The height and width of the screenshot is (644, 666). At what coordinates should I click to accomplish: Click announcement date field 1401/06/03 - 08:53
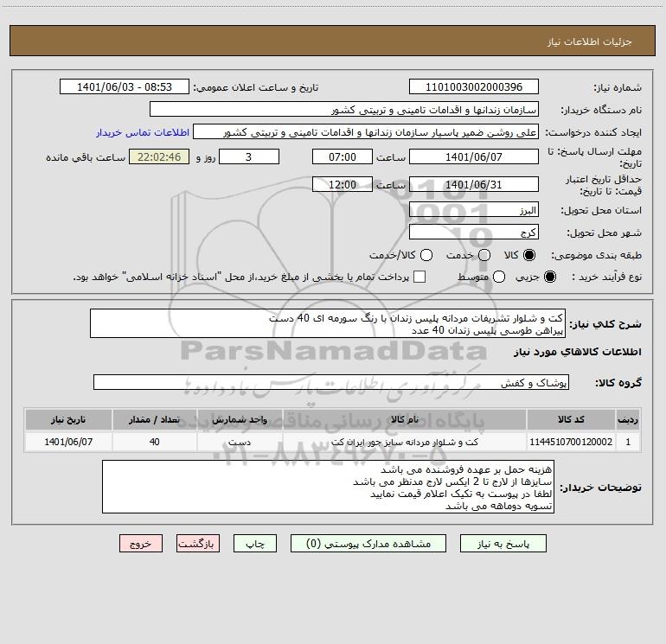124,86
